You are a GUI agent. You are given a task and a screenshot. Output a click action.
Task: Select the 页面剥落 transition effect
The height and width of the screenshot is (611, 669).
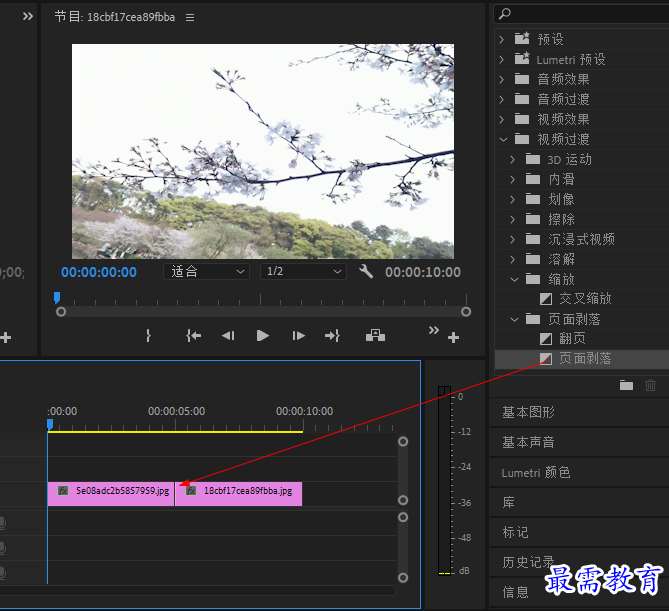click(585, 358)
